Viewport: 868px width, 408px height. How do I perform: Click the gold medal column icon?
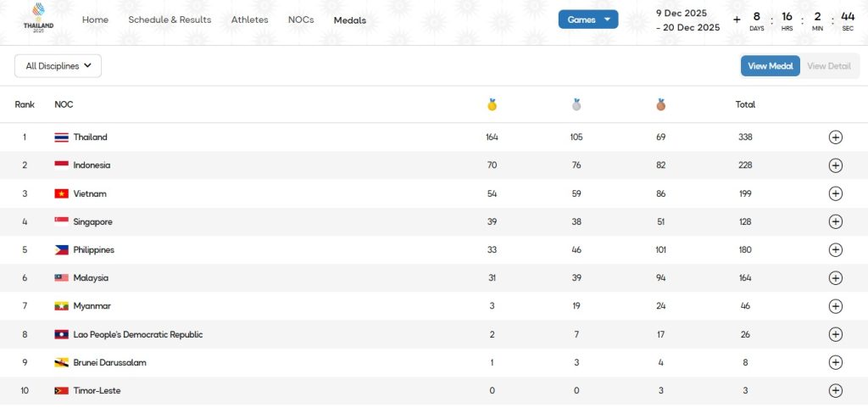point(492,105)
